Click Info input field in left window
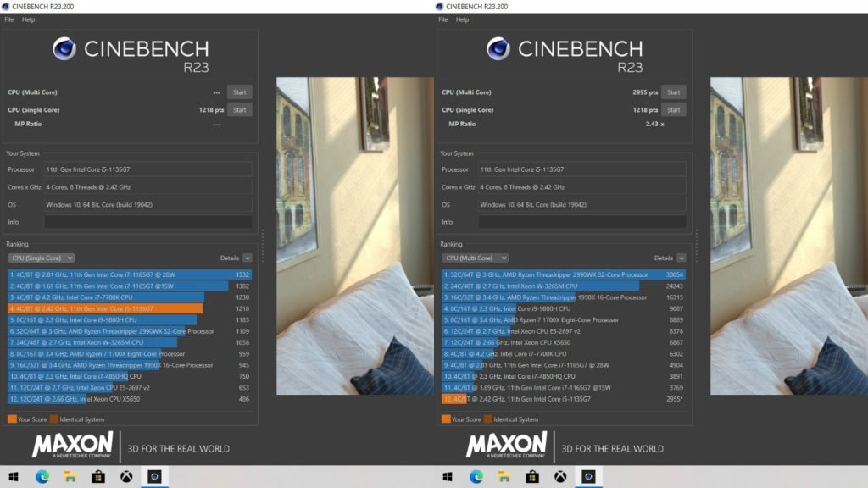 pos(148,222)
